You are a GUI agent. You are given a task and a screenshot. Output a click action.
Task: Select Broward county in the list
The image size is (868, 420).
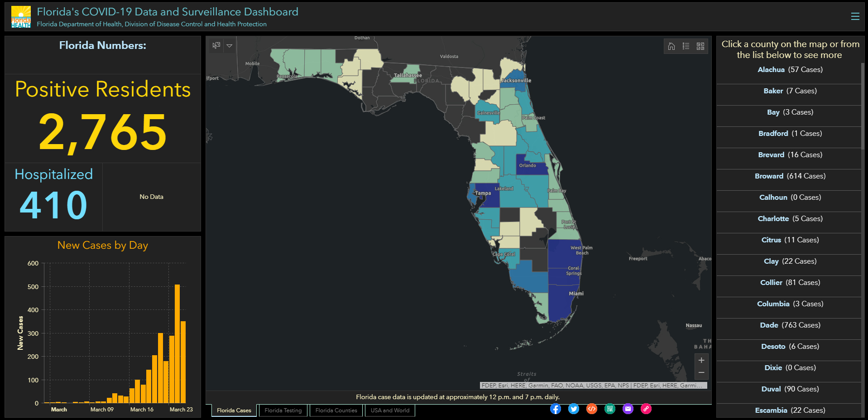pyautogui.click(x=790, y=176)
